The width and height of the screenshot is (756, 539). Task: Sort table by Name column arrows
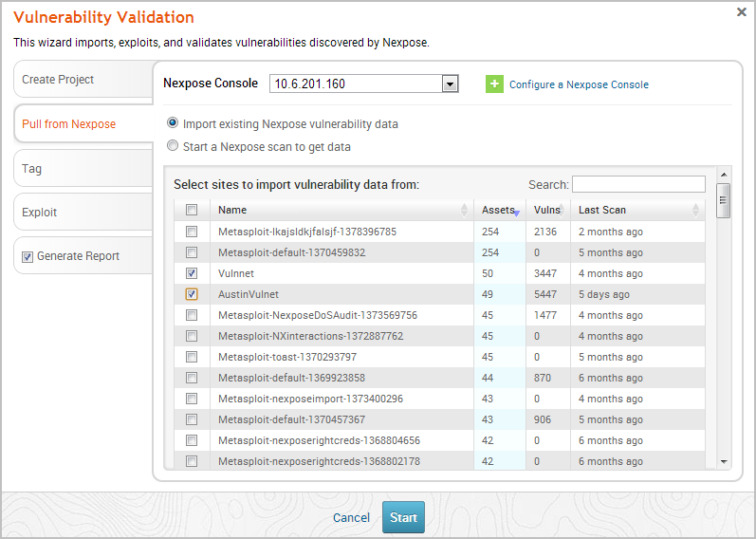pos(464,210)
